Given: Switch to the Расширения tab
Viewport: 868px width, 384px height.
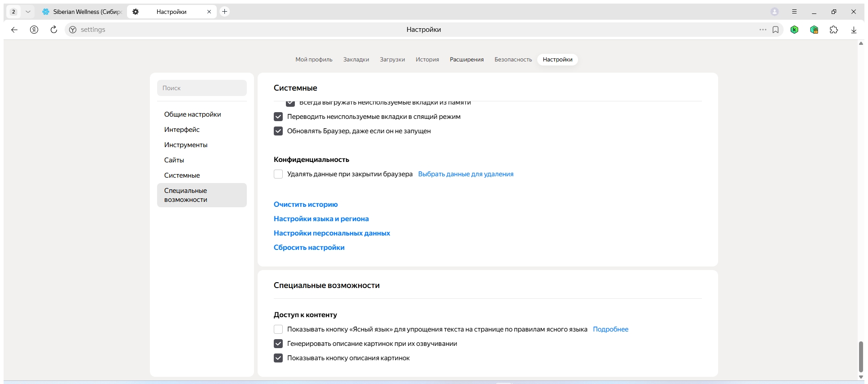Looking at the screenshot, I should click(x=467, y=59).
